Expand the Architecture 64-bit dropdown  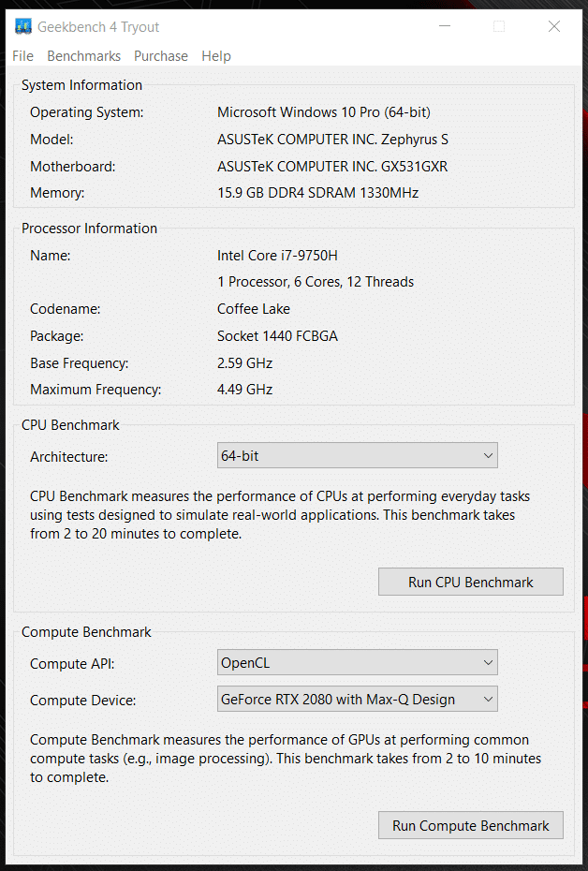tap(357, 456)
